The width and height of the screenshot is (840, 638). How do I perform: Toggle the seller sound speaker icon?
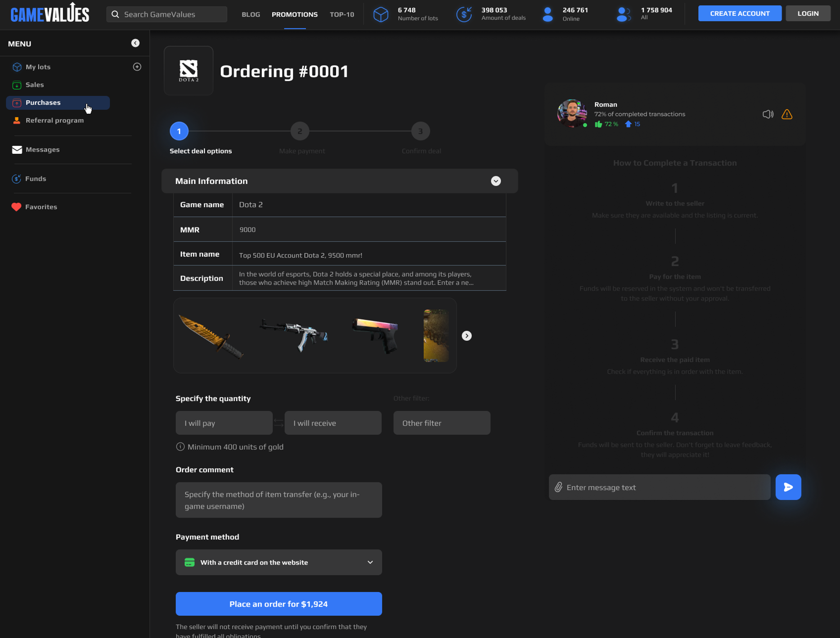768,114
